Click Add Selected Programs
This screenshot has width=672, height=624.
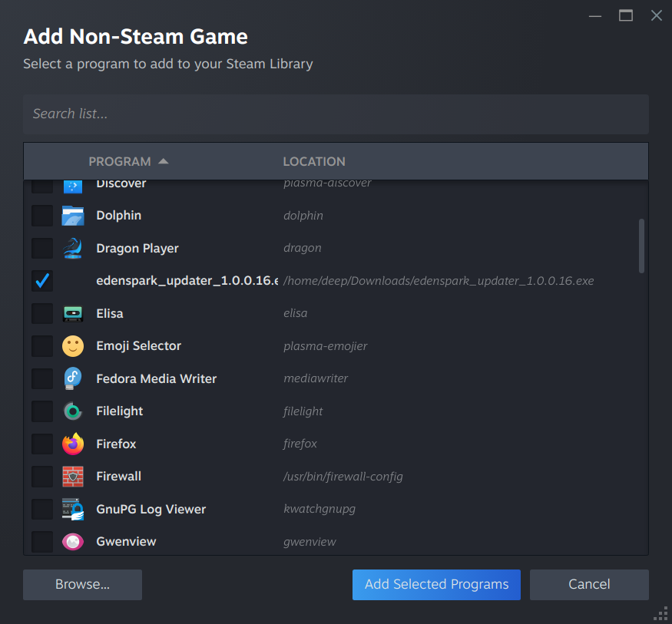436,585
